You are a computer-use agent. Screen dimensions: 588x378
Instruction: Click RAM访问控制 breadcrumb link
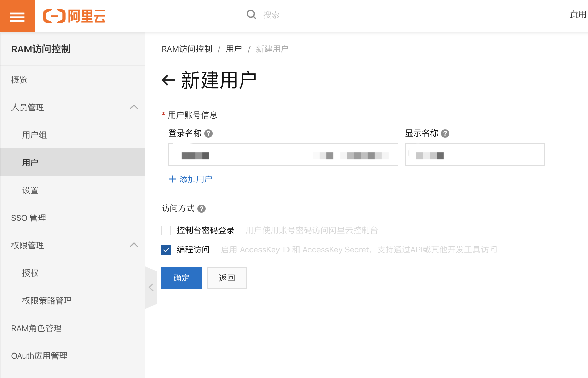187,49
